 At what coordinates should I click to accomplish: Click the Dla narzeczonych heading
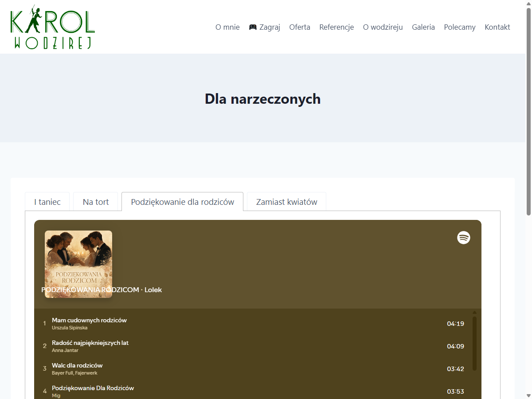pyautogui.click(x=262, y=98)
